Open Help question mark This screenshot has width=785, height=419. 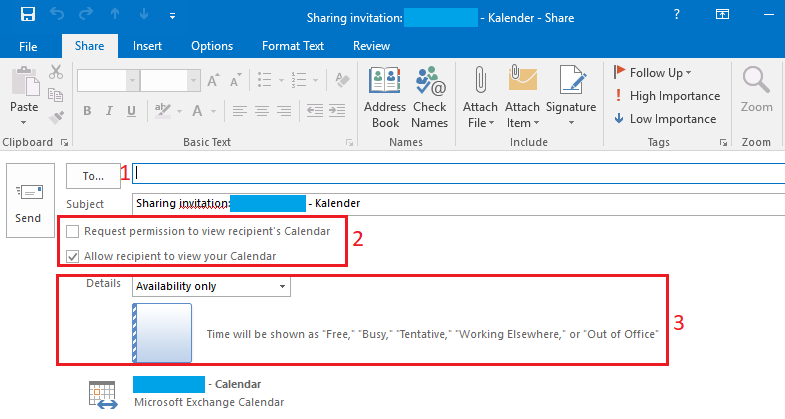click(676, 15)
